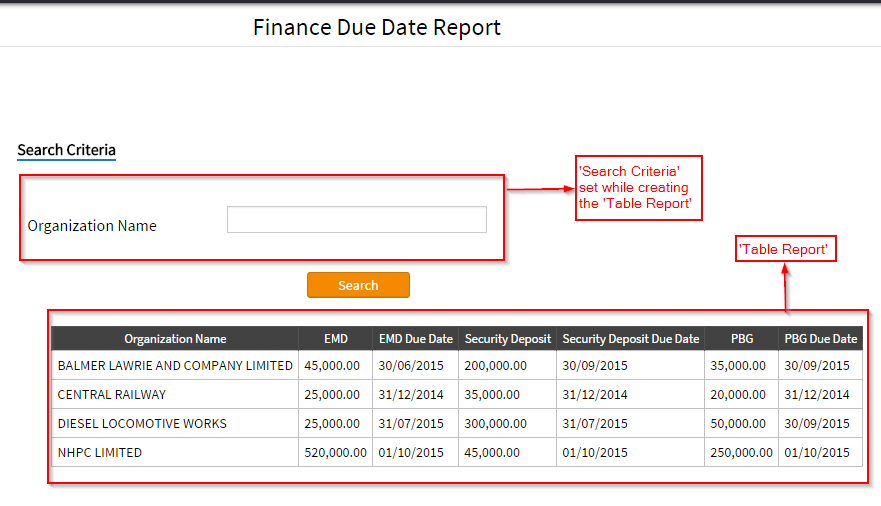Screen dimensions: 881x506
Task: Select the CENTRAL RAILWAY organization cell
Action: coord(175,394)
